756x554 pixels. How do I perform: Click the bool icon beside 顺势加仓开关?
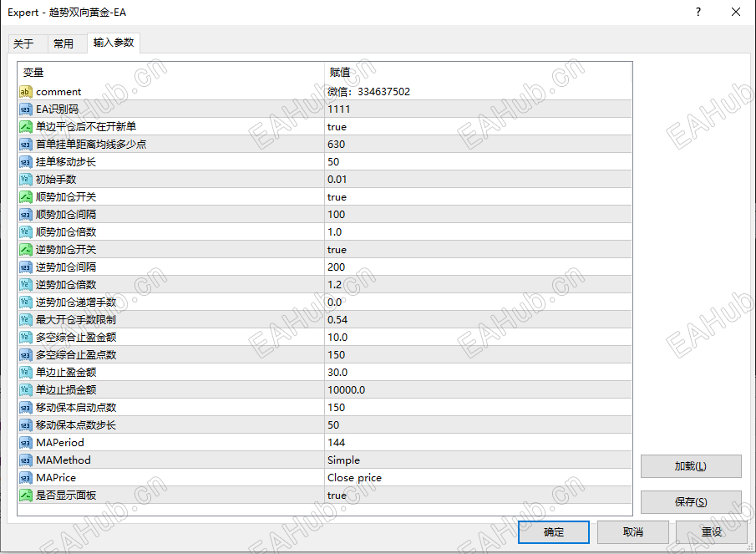[x=26, y=196]
